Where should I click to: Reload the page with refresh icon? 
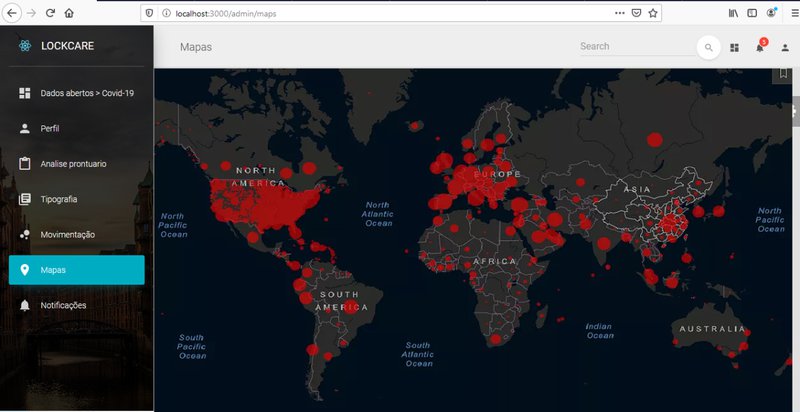pyautogui.click(x=50, y=13)
